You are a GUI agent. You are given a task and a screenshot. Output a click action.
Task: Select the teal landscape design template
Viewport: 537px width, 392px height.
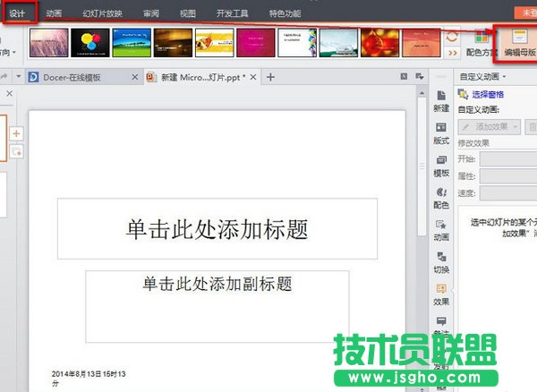click(338, 43)
